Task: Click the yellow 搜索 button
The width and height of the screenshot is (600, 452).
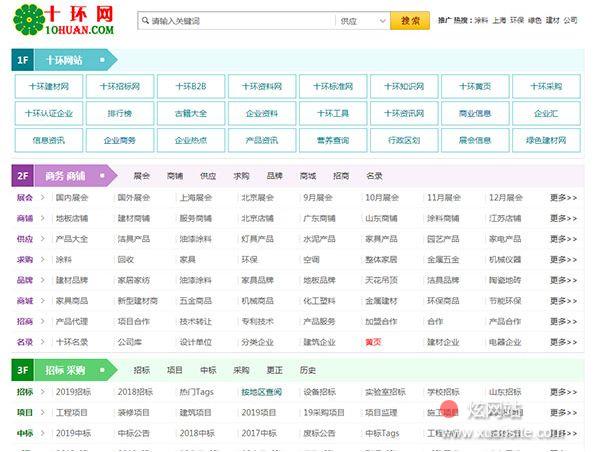Action: (410, 20)
